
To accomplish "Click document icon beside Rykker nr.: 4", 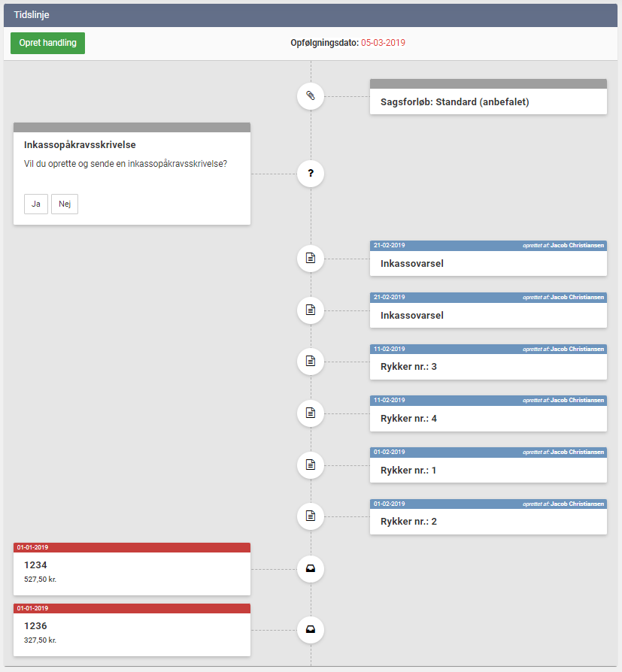I will tap(311, 413).
